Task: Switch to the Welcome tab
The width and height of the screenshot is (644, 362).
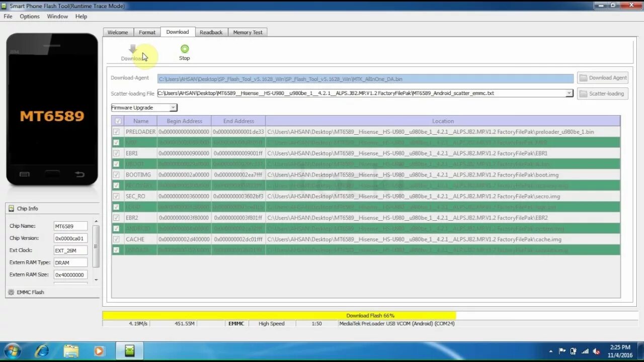Action: (118, 32)
